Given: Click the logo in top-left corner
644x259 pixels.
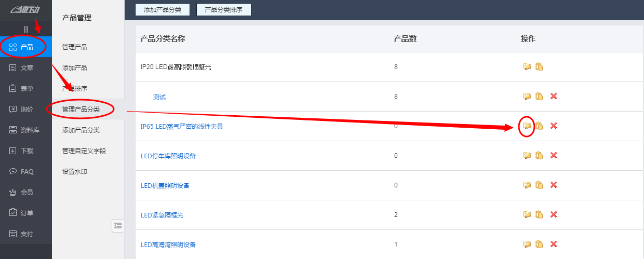Looking at the screenshot, I should [x=25, y=10].
